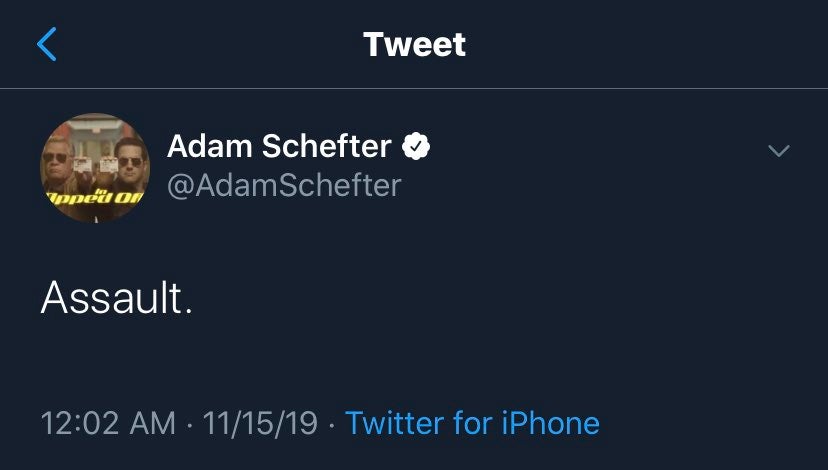Select the @AdamSchefter handle
The height and width of the screenshot is (470, 828).
pyautogui.click(x=284, y=186)
